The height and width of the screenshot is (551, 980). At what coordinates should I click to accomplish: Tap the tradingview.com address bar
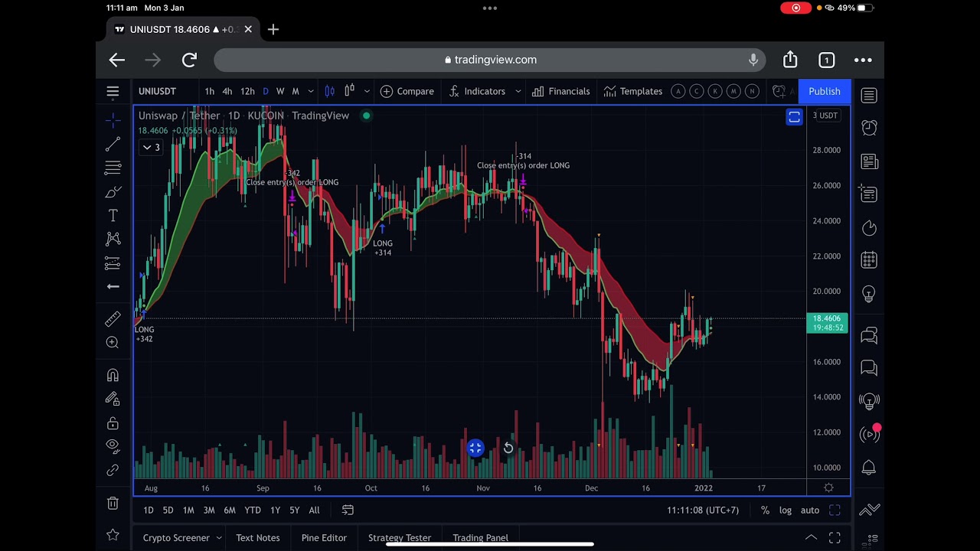tap(490, 60)
